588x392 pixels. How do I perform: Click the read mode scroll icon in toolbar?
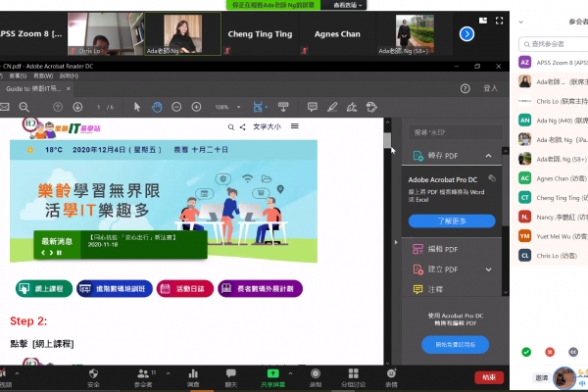(283, 107)
